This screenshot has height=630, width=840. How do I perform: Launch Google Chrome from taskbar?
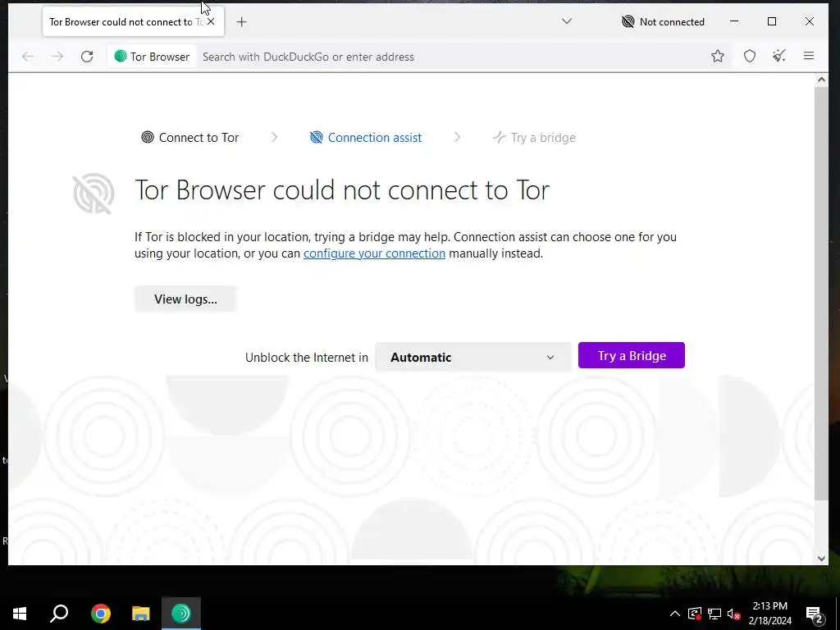101,614
